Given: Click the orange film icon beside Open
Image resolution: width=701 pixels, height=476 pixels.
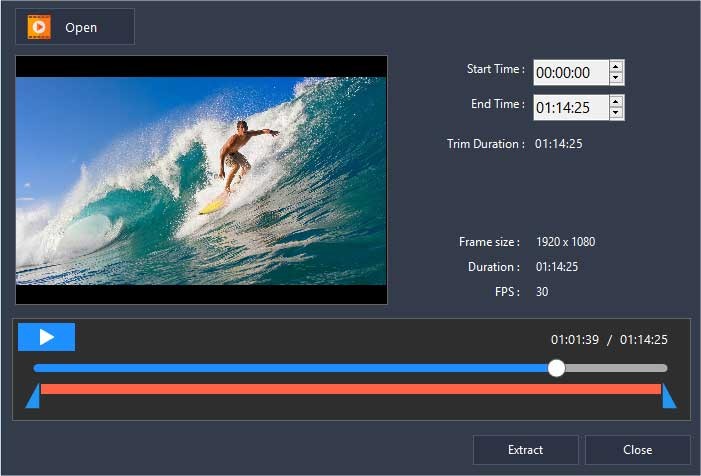Looking at the screenshot, I should [x=39, y=27].
